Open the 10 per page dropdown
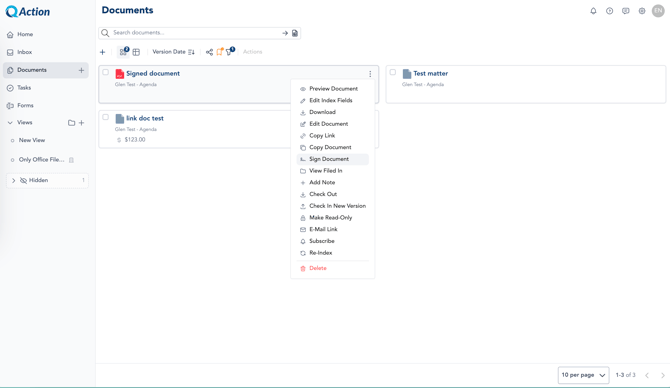Viewport: 670px width, 388px height. (583, 375)
